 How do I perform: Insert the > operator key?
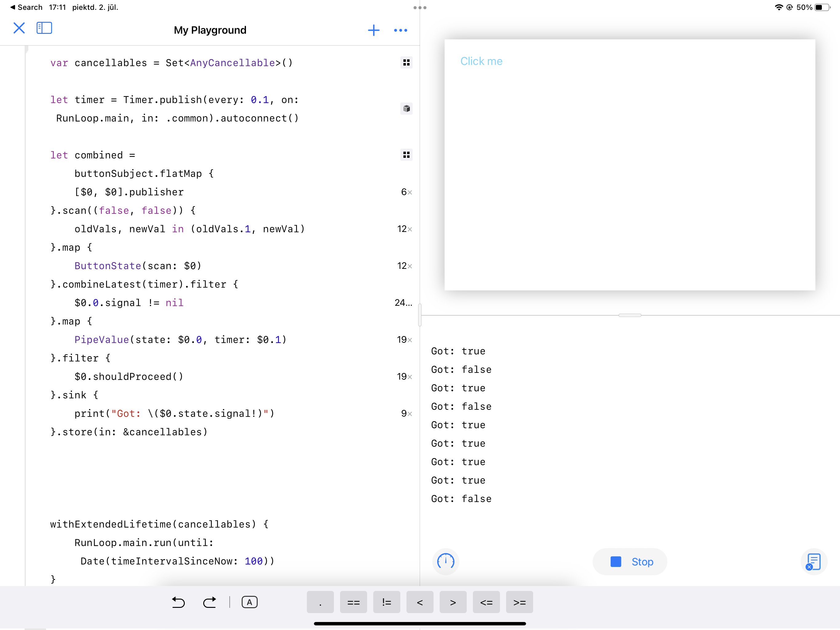click(453, 602)
